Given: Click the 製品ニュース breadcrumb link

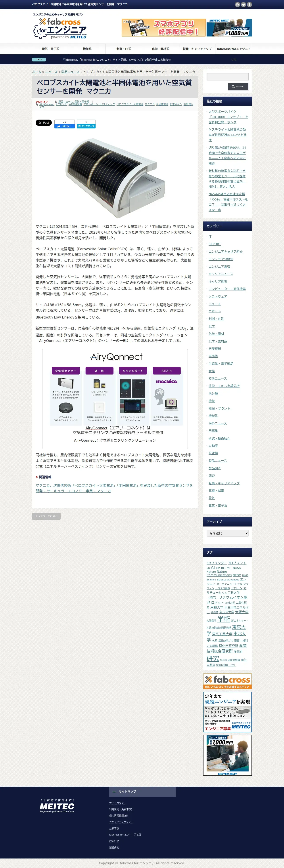Looking at the screenshot, I should [x=71, y=72].
